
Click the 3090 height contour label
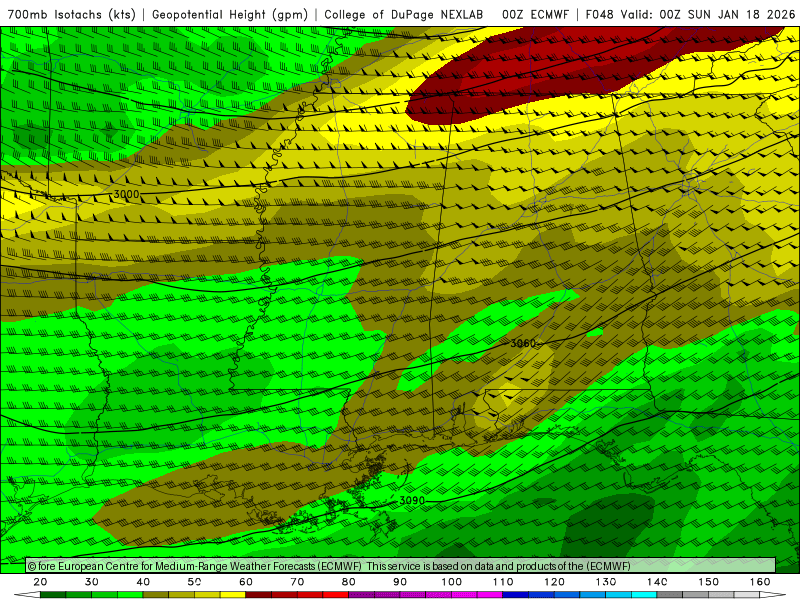(x=412, y=501)
